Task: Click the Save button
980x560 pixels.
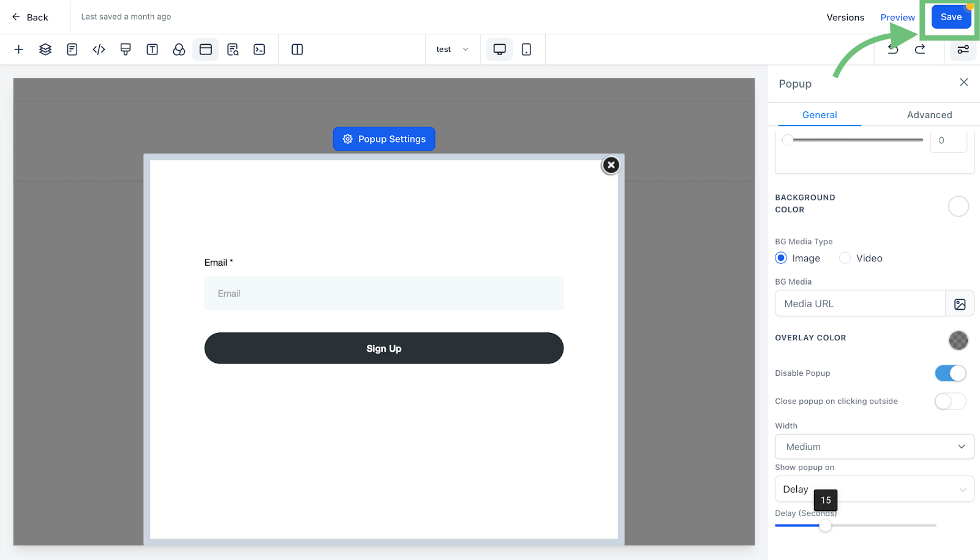Action: click(951, 17)
